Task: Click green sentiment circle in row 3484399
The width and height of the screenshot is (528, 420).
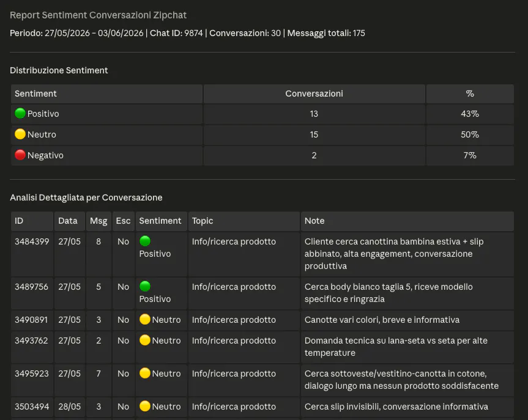Action: 145,241
